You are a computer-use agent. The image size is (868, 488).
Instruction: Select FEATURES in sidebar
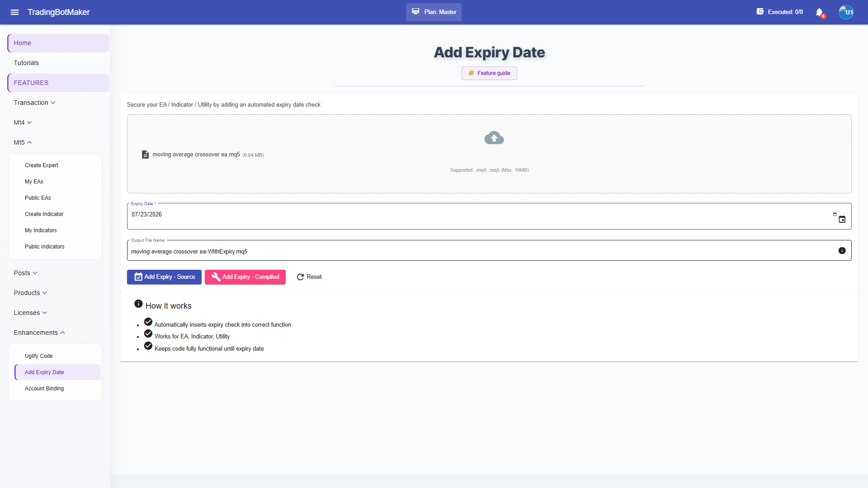pos(58,83)
